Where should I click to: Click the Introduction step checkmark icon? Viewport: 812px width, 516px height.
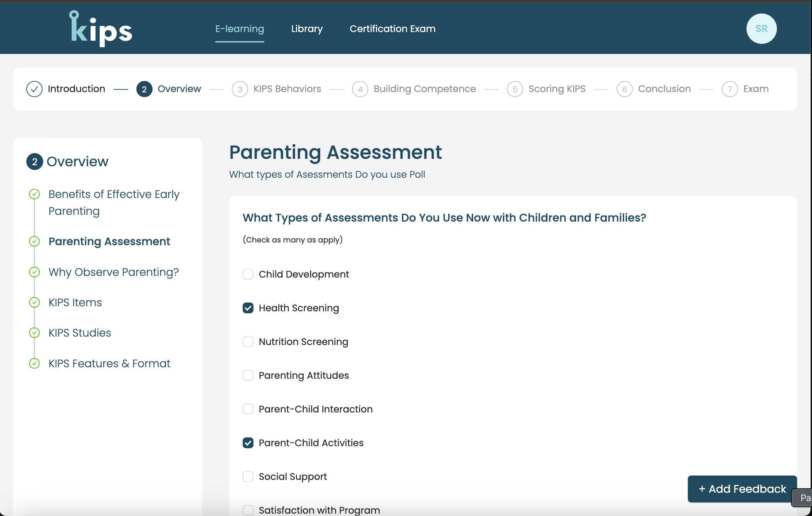34,89
